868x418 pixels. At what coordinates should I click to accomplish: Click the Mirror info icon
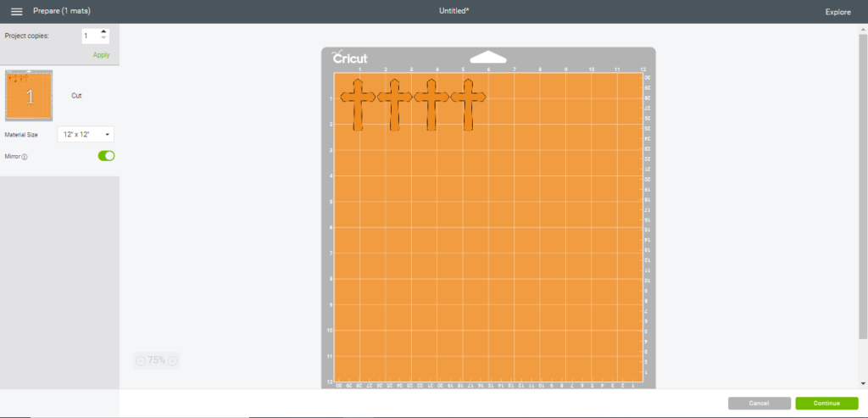pyautogui.click(x=25, y=157)
